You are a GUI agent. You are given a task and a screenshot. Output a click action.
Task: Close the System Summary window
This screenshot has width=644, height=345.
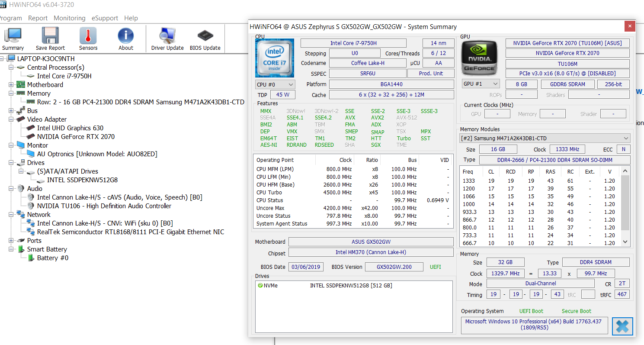(630, 26)
